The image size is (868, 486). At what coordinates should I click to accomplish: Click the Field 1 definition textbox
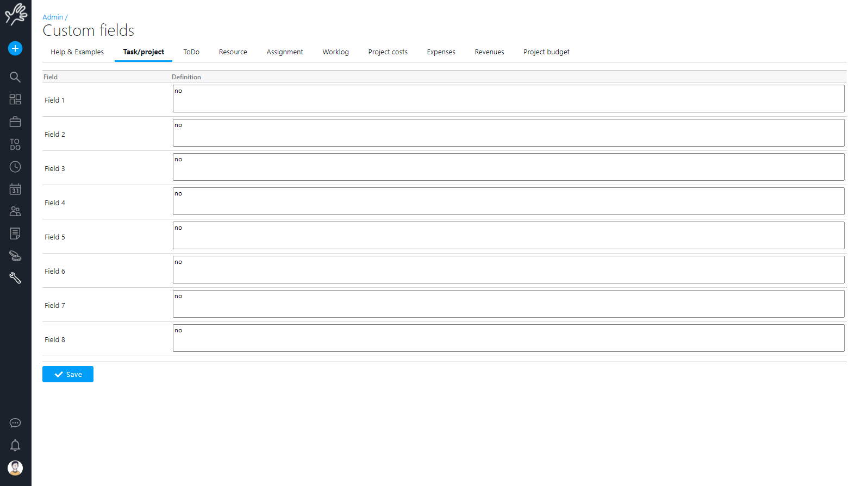[x=508, y=99]
